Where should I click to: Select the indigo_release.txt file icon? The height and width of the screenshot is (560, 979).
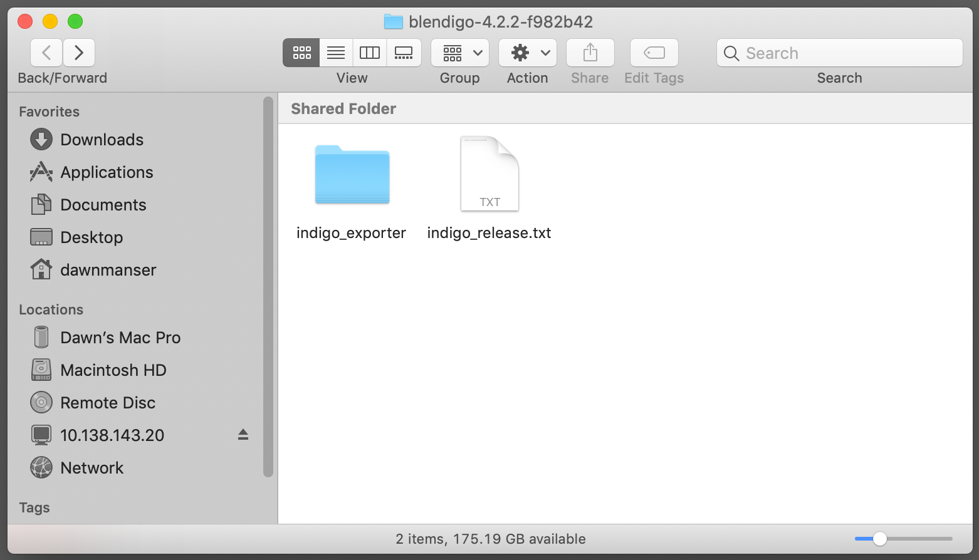pos(490,174)
